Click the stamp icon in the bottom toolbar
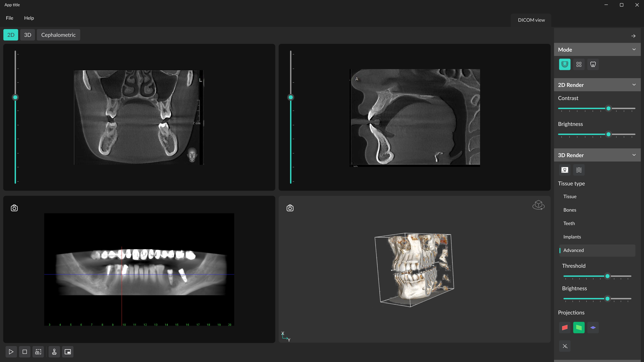This screenshot has width=644, height=362. pyautogui.click(x=54, y=352)
